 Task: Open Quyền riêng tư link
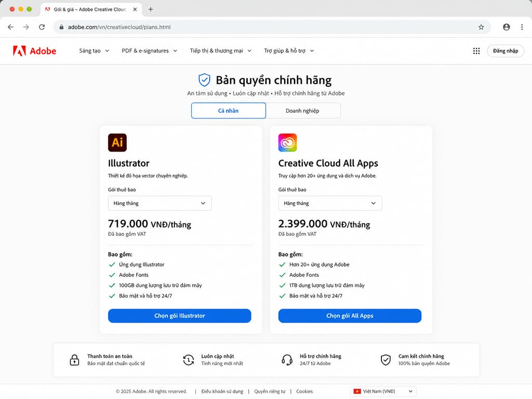point(270,391)
